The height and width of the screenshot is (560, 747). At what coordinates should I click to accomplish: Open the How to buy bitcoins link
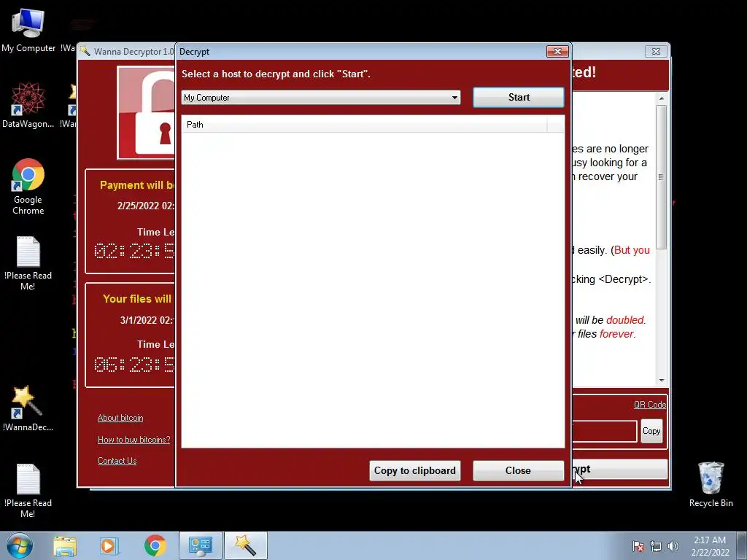click(134, 440)
